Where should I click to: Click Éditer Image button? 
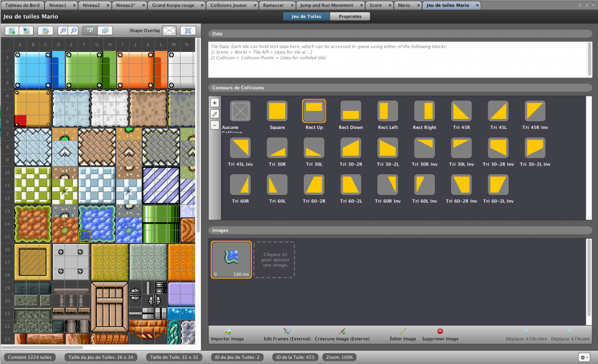pos(403,335)
